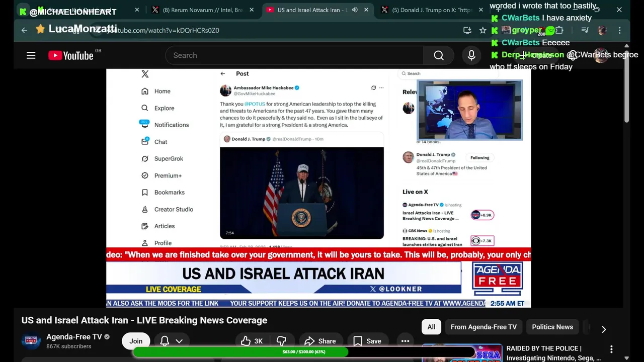Open the video title text
Viewport: 644px width, 362px height.
[144, 320]
